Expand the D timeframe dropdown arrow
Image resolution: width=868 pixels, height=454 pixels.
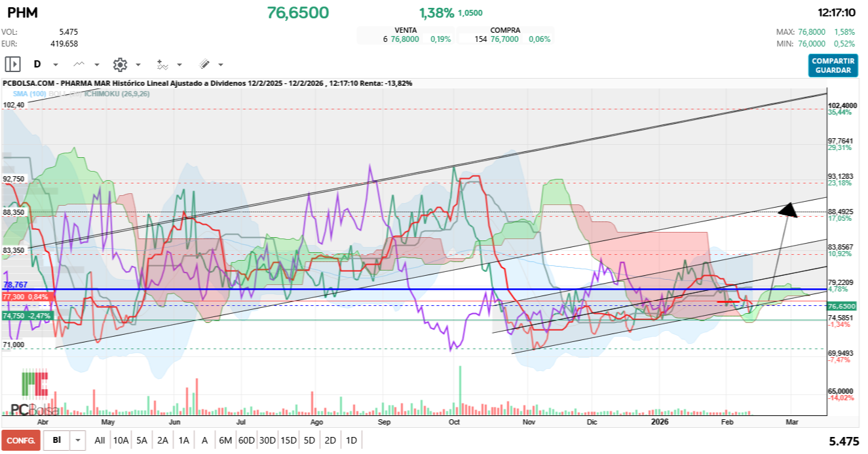(x=56, y=65)
